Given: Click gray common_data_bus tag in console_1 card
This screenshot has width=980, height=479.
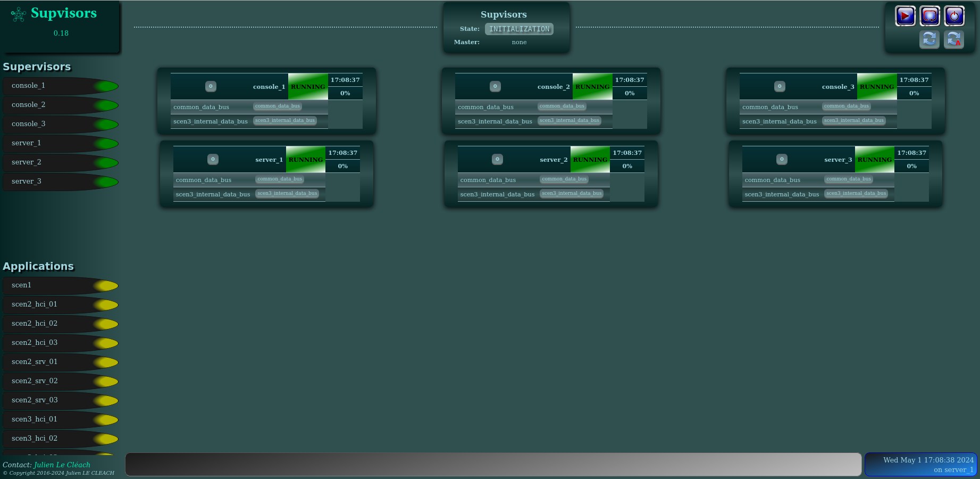Looking at the screenshot, I should tap(278, 106).
